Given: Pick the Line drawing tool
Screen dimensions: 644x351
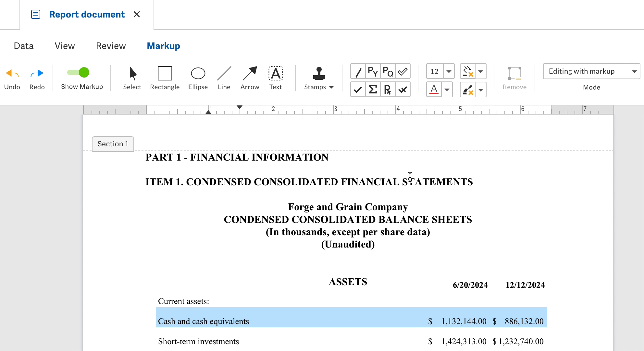Looking at the screenshot, I should tap(224, 78).
